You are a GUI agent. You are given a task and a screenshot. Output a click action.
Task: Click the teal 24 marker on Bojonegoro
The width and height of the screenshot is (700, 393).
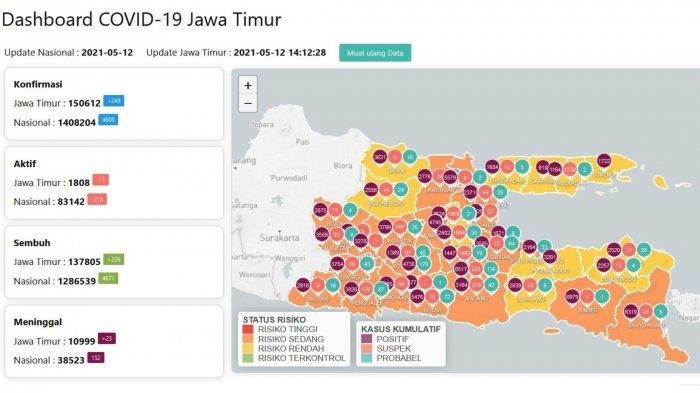(x=401, y=190)
